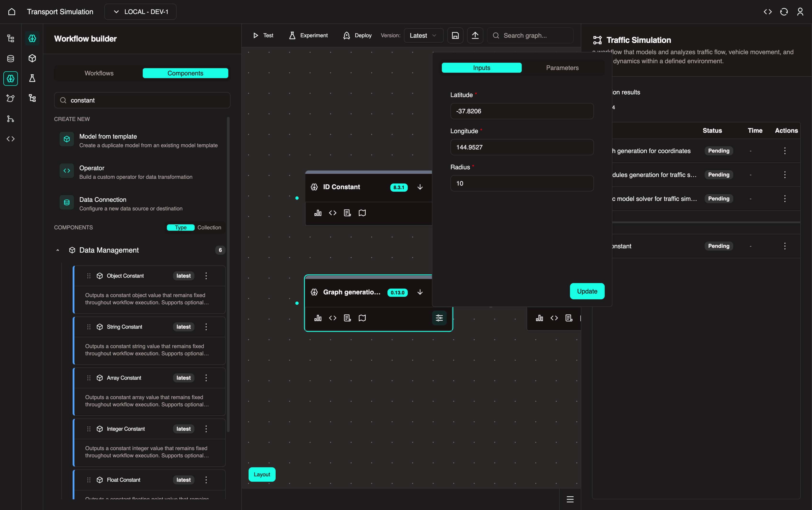Click the Latitude input field
The width and height of the screenshot is (812, 510).
click(x=522, y=111)
